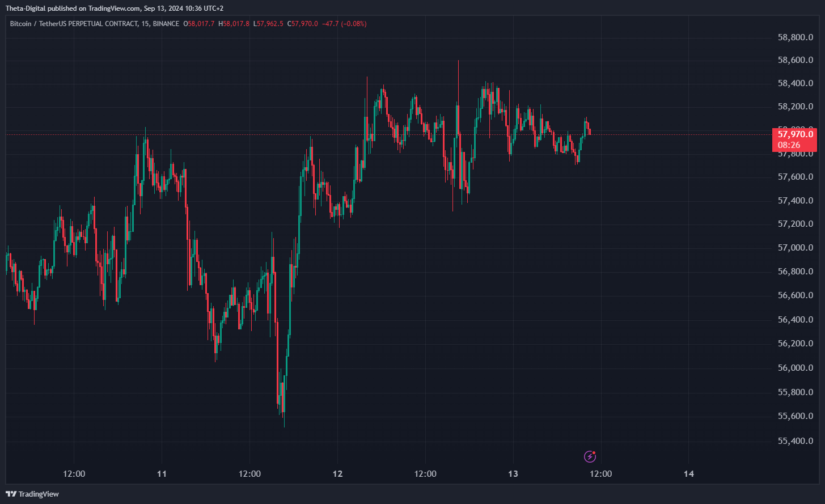Click the 55,400.0 price axis label

point(795,441)
